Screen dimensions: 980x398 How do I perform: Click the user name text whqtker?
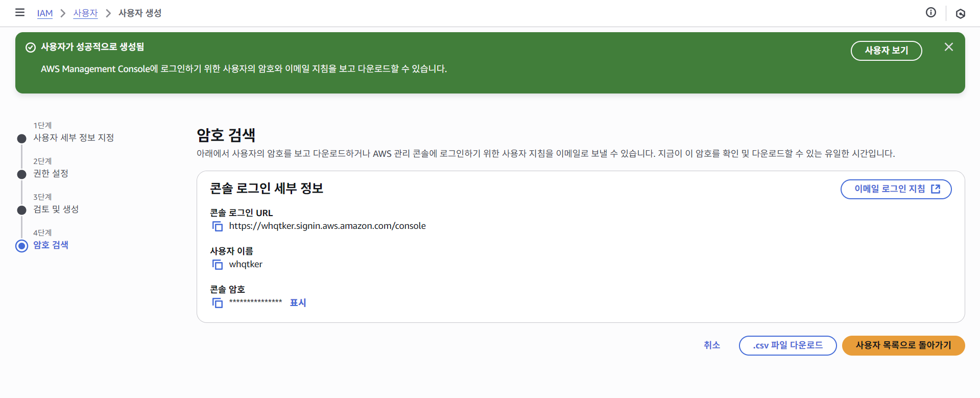pos(246,264)
